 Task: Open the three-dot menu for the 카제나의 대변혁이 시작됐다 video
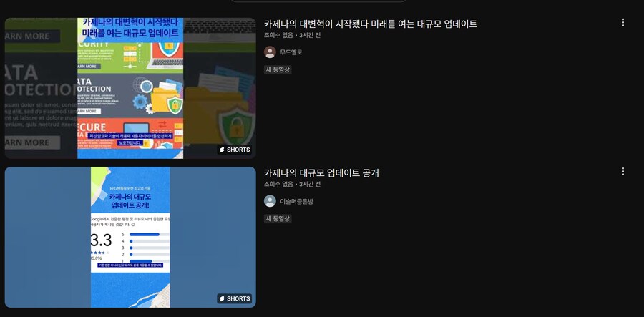(623, 23)
